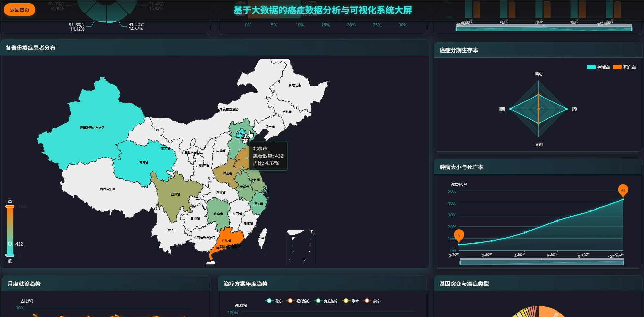Click the 2-4cm data point on line
Screen dimensions: 644x317
coord(492,241)
